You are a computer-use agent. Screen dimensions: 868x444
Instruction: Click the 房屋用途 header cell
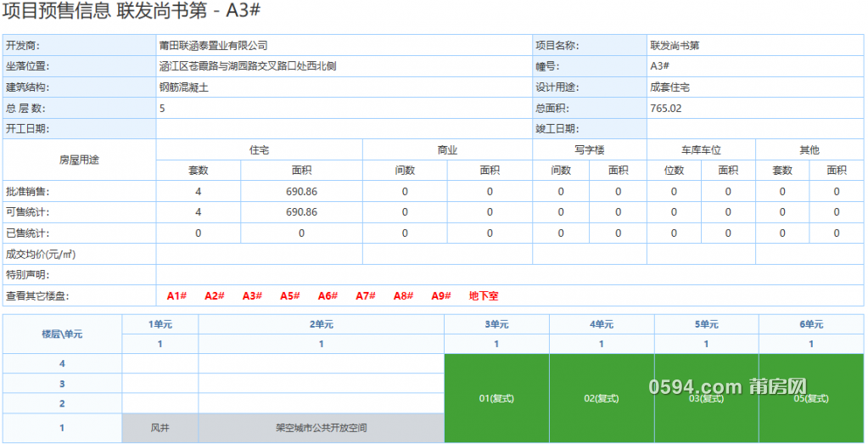79,160
